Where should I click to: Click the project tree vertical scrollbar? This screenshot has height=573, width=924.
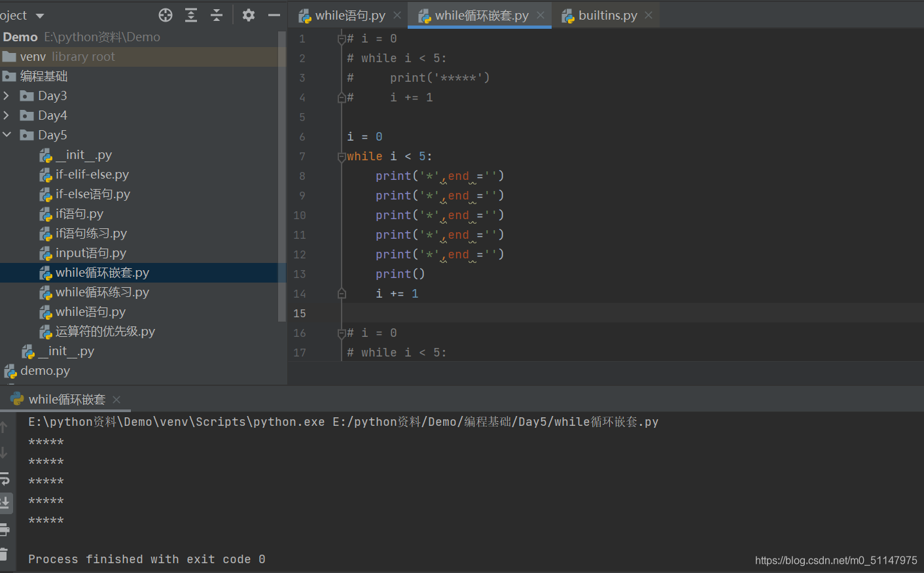(x=282, y=177)
